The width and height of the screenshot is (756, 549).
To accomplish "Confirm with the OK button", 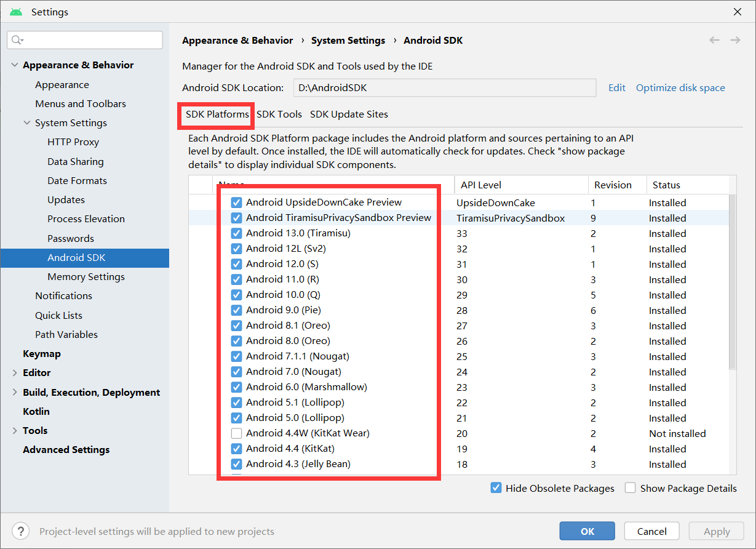I will pyautogui.click(x=587, y=531).
